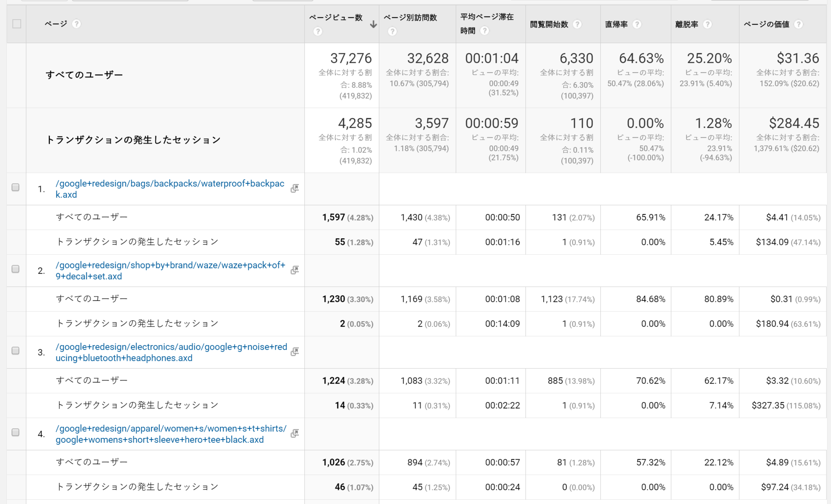
Task: Check row 3 bluetooth headphones checkbox
Action: pyautogui.click(x=16, y=351)
